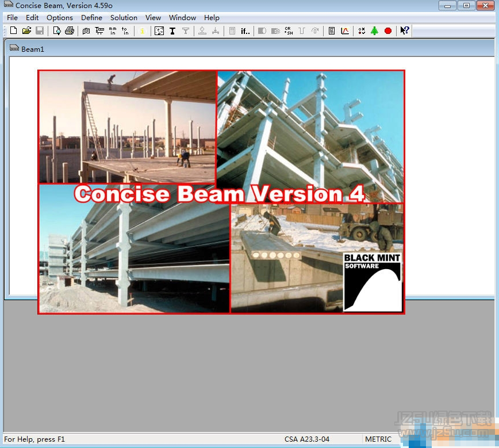Click the gray calculator icon
This screenshot has height=448, width=499.
click(232, 31)
